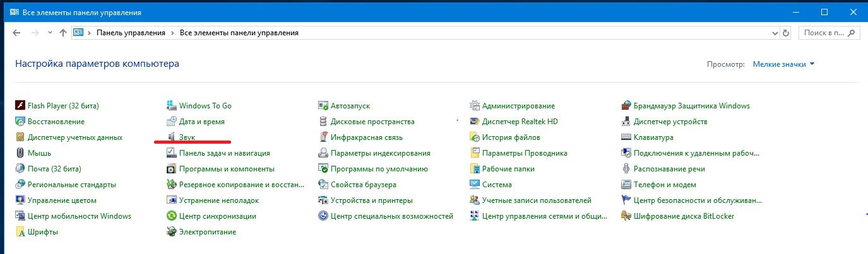Click the Центр синхронизации green icon
868x254 pixels.
[x=171, y=216]
